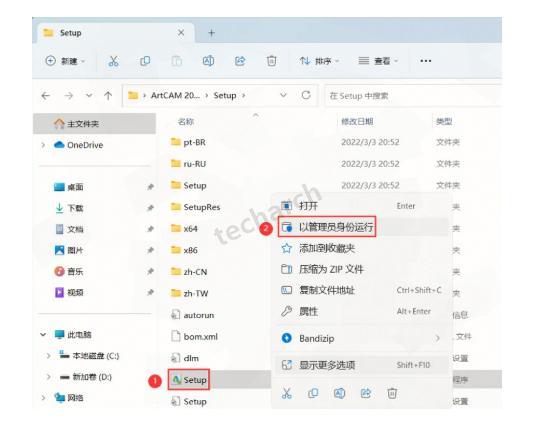Open new tab with plus button
The image size is (535, 426).
click(212, 33)
